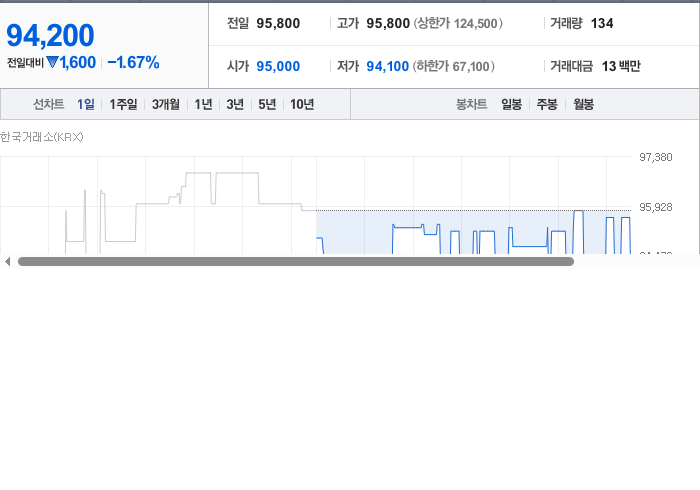Viewport: 700px width, 490px height.
Task: Select the 1년 chart range
Action: pos(203,104)
